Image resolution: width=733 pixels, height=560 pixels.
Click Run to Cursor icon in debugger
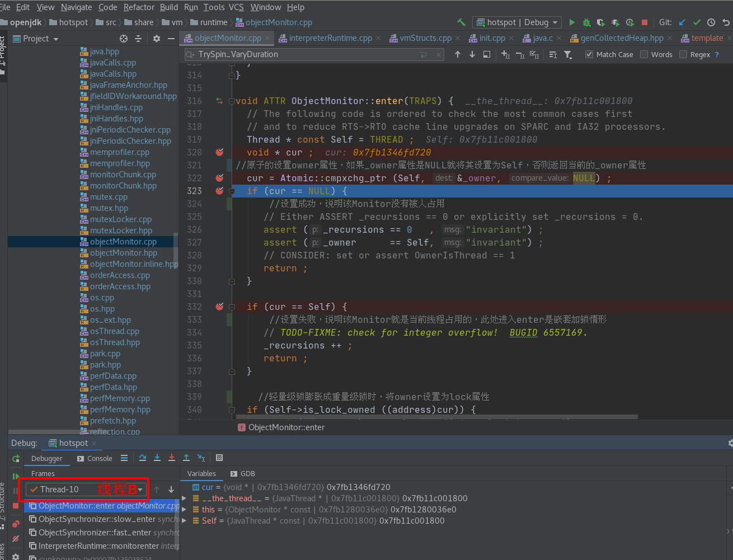point(201,458)
